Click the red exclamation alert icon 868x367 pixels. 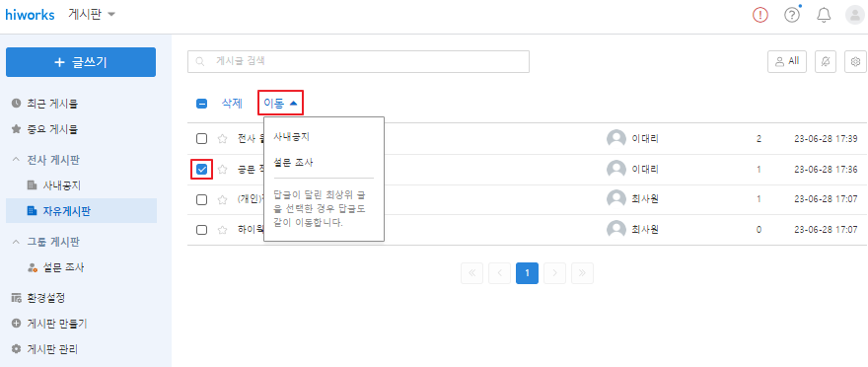coord(760,16)
